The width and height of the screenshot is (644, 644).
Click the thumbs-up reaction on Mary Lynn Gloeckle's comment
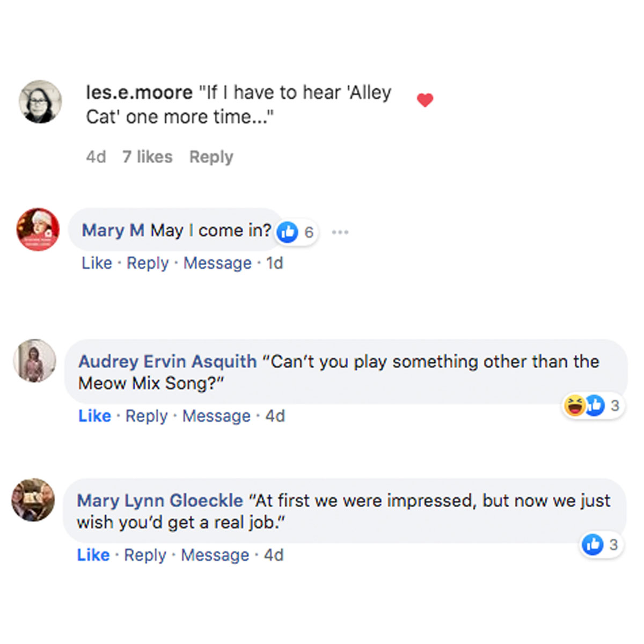[x=592, y=545]
